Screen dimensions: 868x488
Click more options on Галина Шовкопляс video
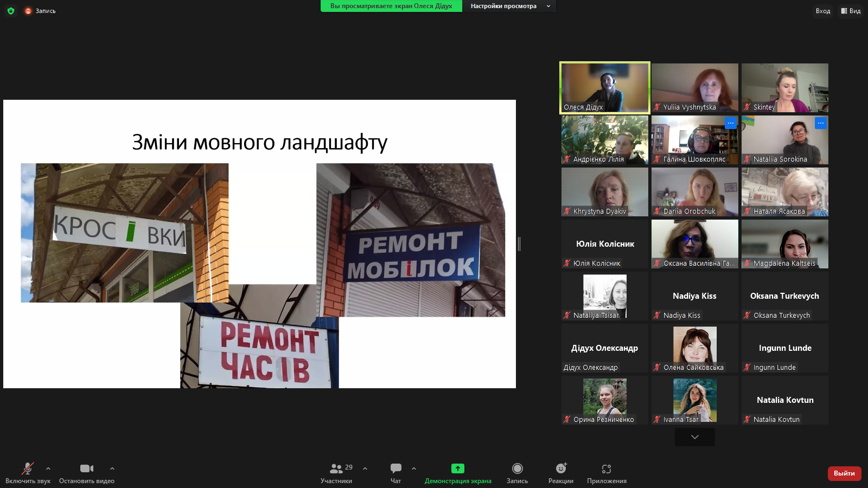click(730, 123)
